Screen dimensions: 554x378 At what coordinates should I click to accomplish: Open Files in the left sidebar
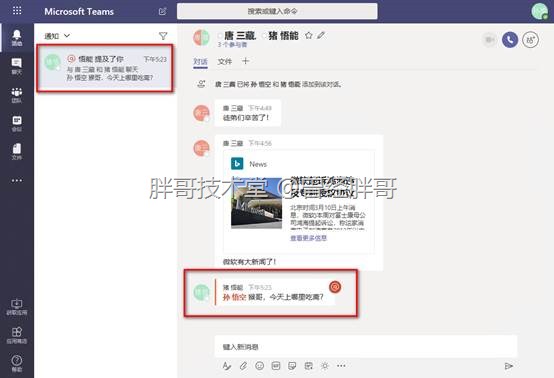17,152
